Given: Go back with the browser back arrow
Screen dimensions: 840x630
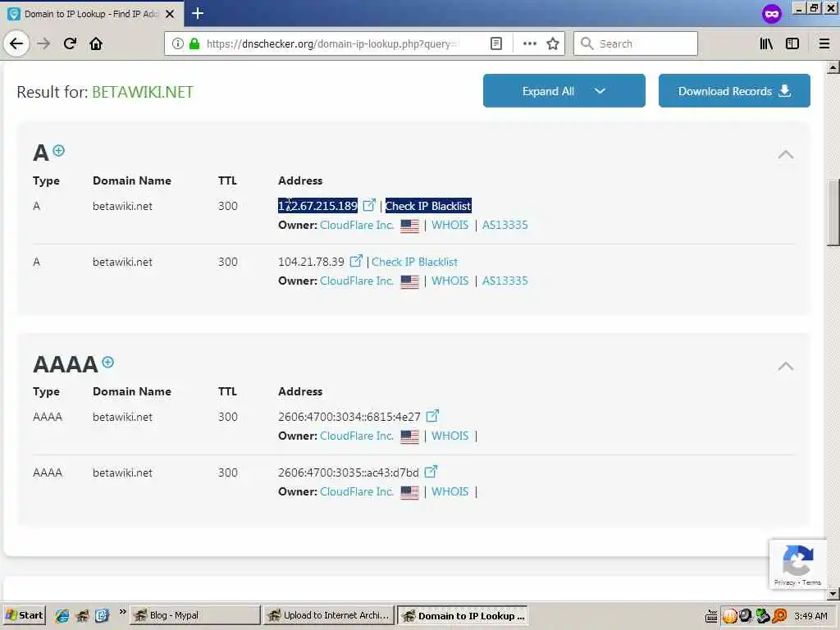Looking at the screenshot, I should click(x=16, y=43).
